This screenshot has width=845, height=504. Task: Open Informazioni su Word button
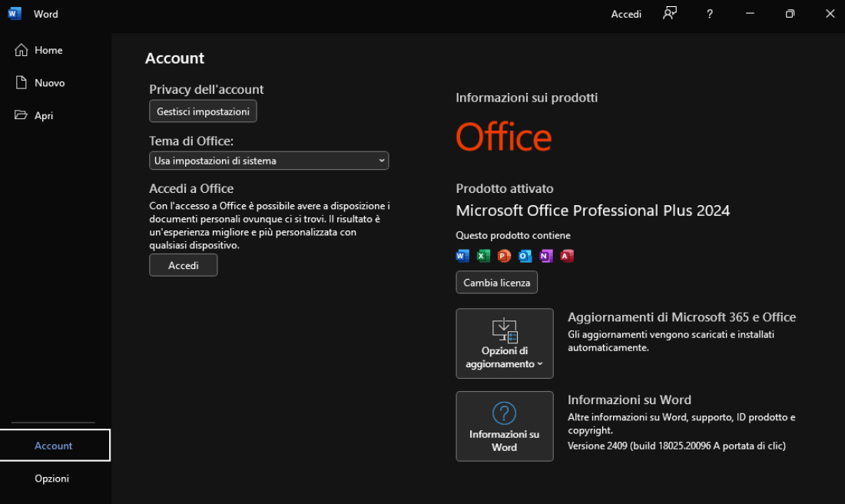[505, 426]
